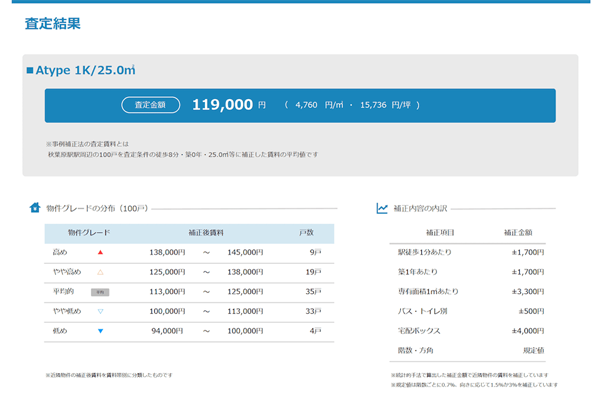Click the 低め grade label
The image size is (603, 397).
tap(60, 331)
